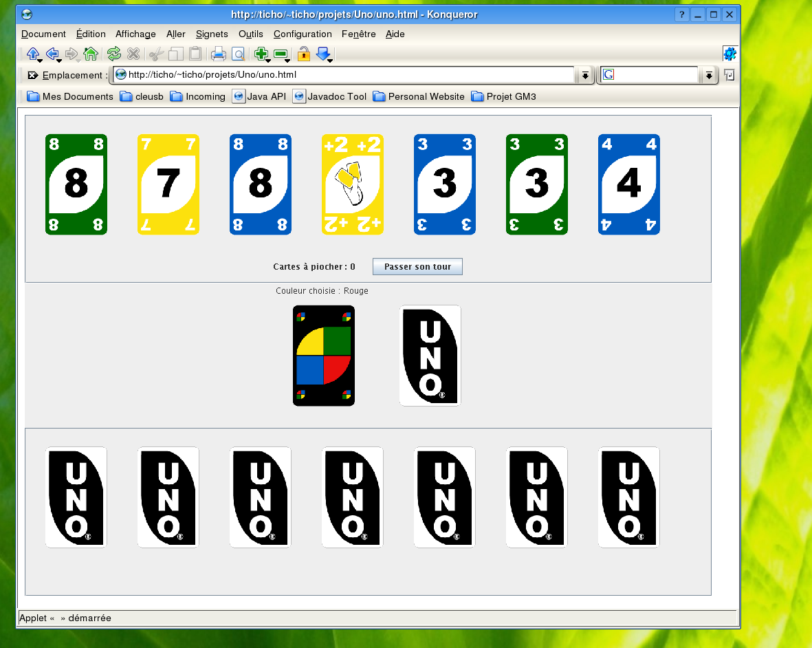Clear the location bar with the black X arrow
Viewport: 812px width, 648px height.
pos(32,75)
